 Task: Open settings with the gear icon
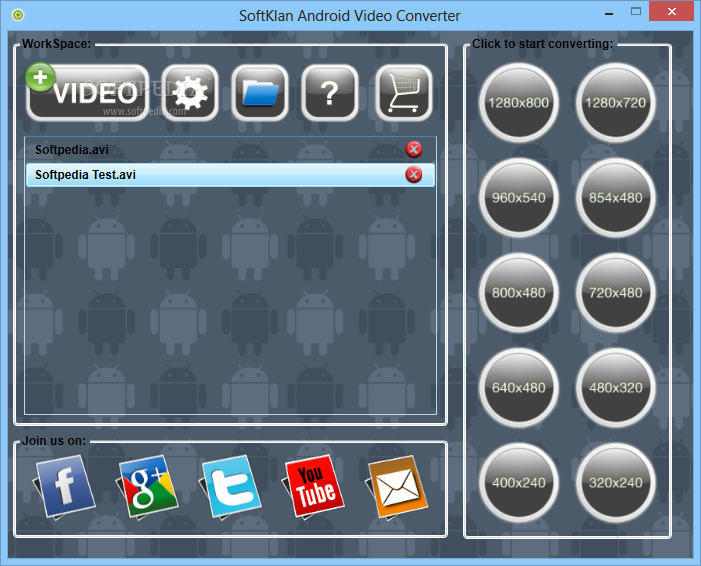coord(190,93)
